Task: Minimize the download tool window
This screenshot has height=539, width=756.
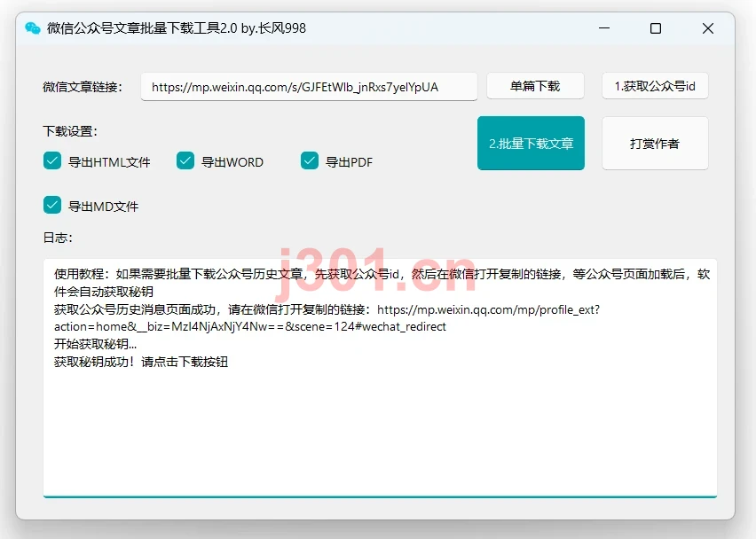Action: click(x=604, y=28)
